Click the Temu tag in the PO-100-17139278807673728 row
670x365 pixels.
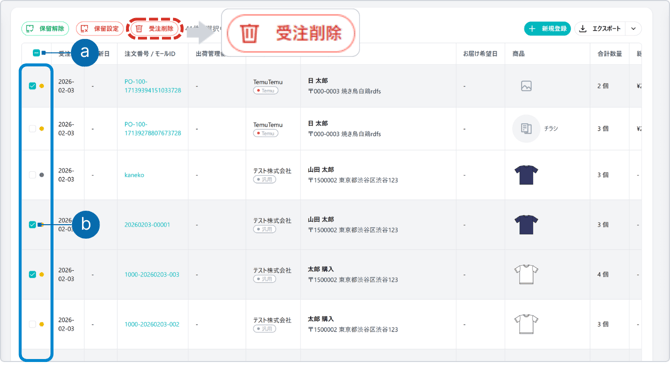coord(265,133)
